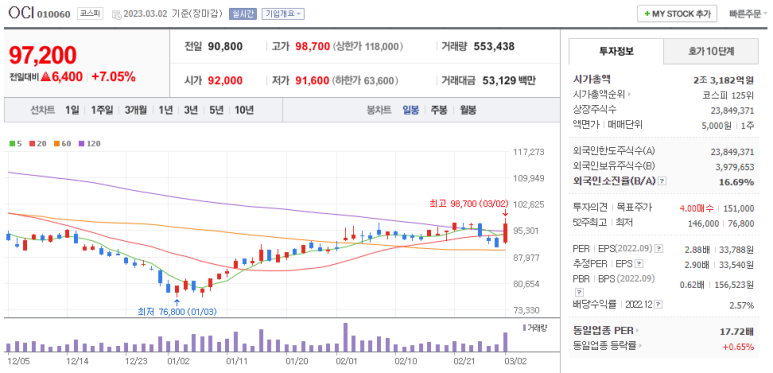Select the 1주일 line chart period
The height and width of the screenshot is (373, 773).
[x=102, y=110]
